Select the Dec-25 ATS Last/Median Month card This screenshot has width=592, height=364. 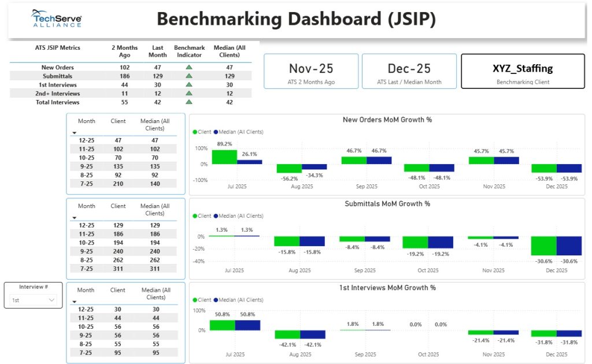(x=409, y=70)
